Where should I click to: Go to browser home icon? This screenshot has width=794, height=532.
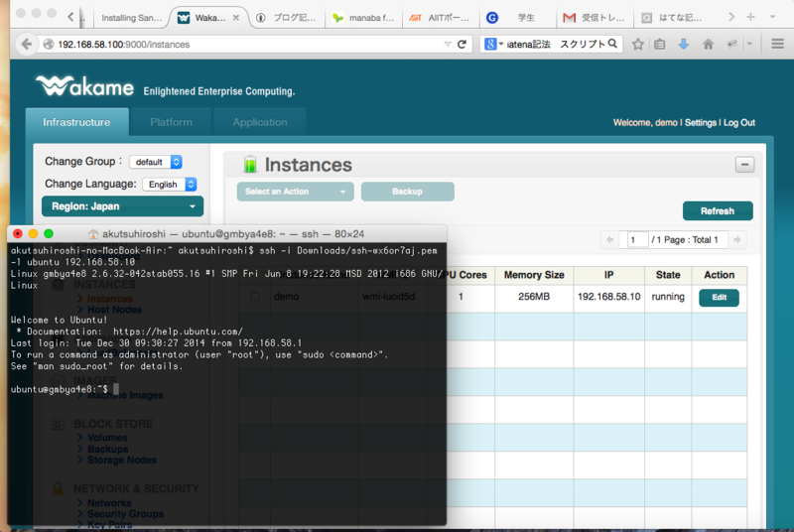(708, 44)
